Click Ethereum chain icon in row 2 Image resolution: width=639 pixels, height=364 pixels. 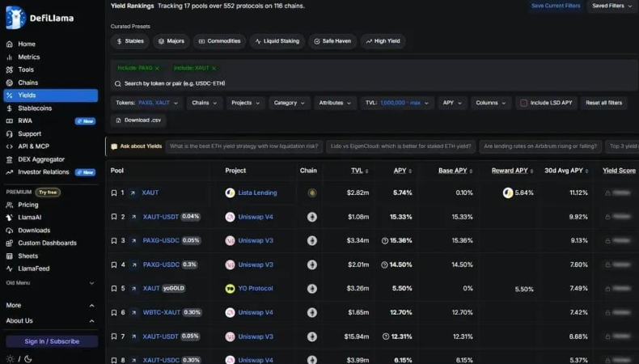click(312, 217)
